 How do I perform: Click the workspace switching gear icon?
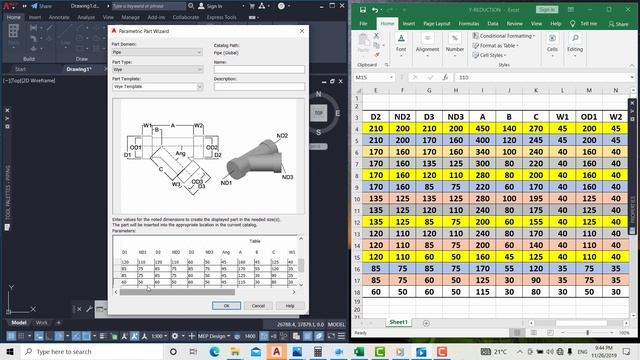click(175, 336)
